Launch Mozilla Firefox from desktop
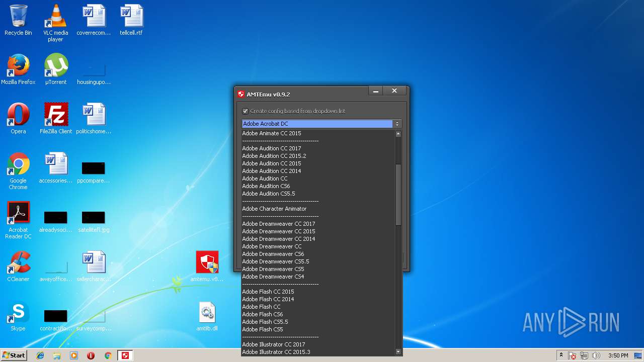Screen dimensions: 644x362 pyautogui.click(x=18, y=70)
